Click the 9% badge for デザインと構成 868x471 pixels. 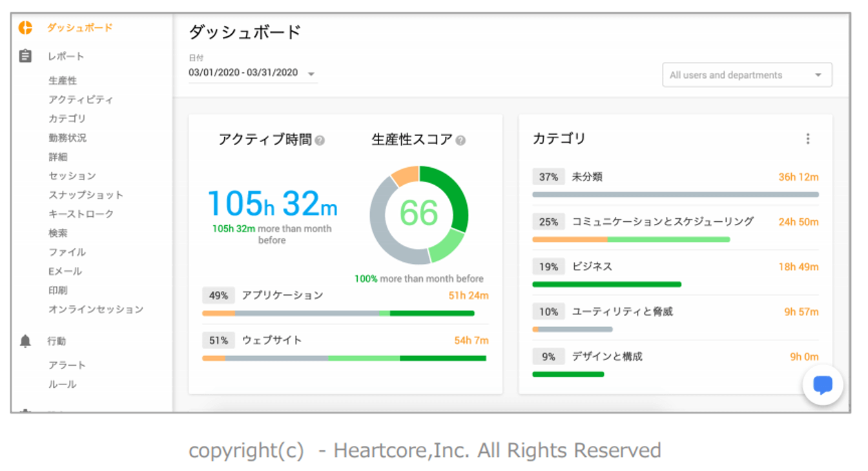tap(548, 356)
